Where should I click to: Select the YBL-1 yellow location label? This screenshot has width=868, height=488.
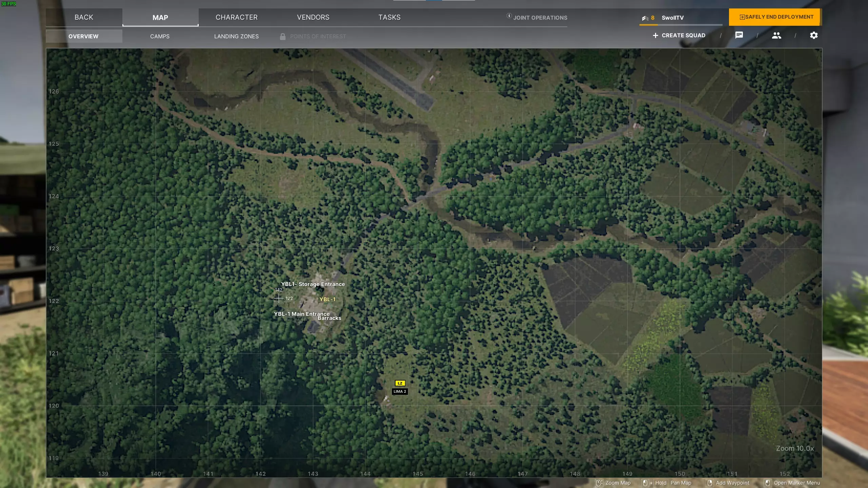tap(327, 299)
